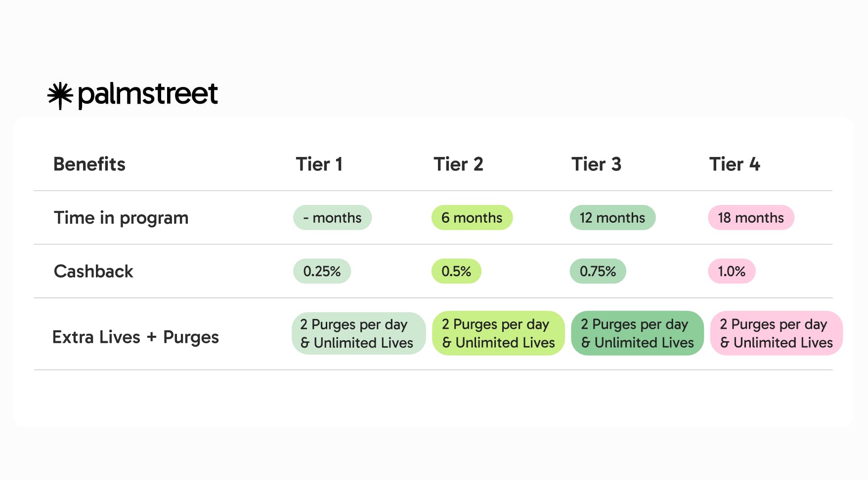Select the Benefits column header

(x=89, y=164)
